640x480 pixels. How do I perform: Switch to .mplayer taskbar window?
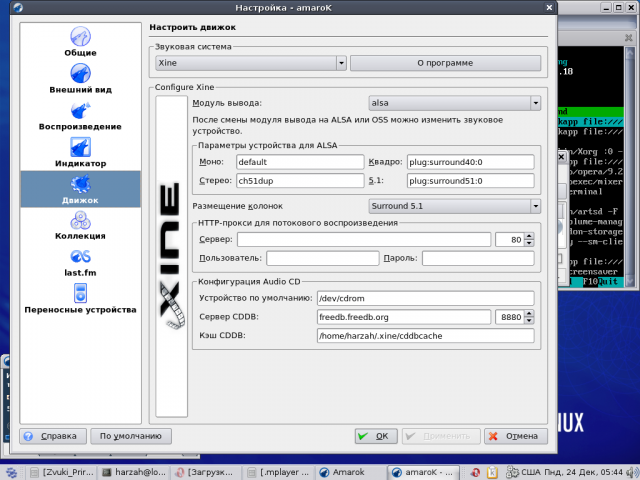click(279, 472)
